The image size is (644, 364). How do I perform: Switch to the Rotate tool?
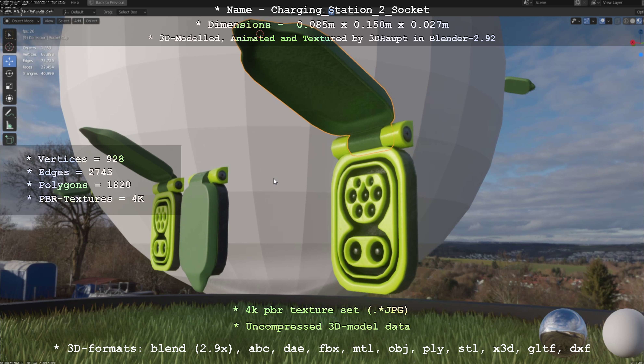(x=9, y=73)
